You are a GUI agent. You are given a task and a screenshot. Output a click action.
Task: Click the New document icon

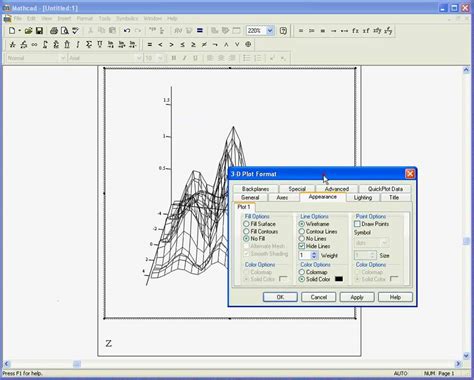12,31
